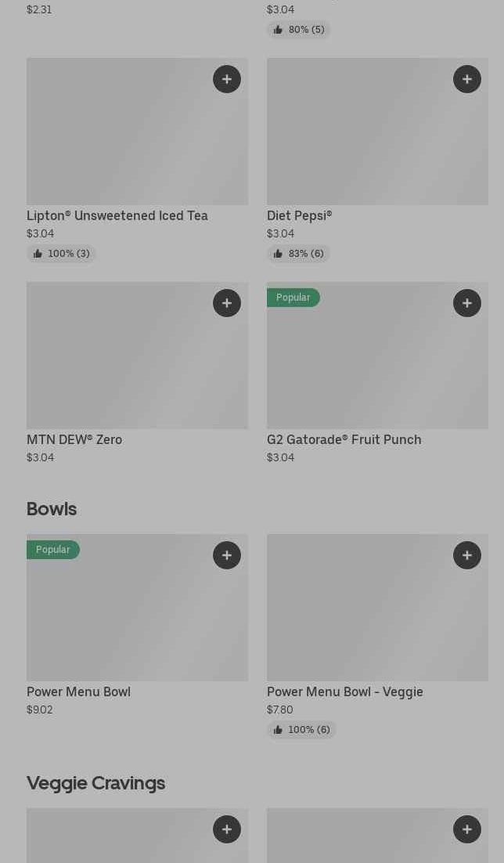Open the Diet Pepsi item title

299,215
